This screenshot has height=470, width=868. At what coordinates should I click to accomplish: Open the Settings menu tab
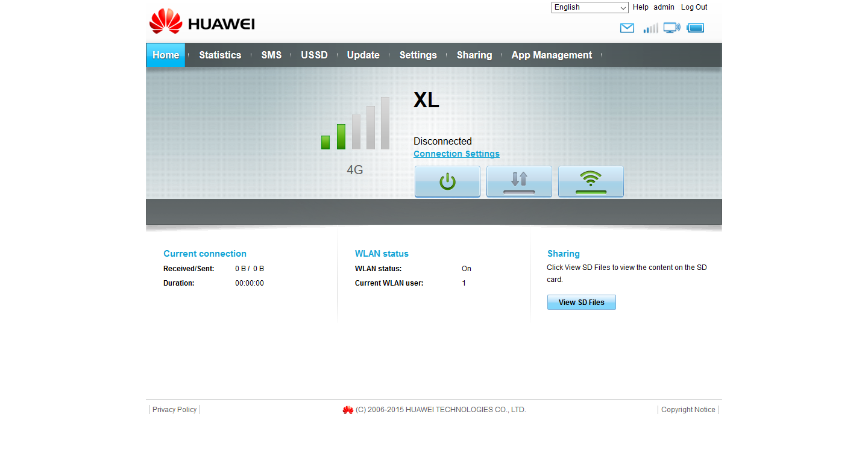[418, 55]
